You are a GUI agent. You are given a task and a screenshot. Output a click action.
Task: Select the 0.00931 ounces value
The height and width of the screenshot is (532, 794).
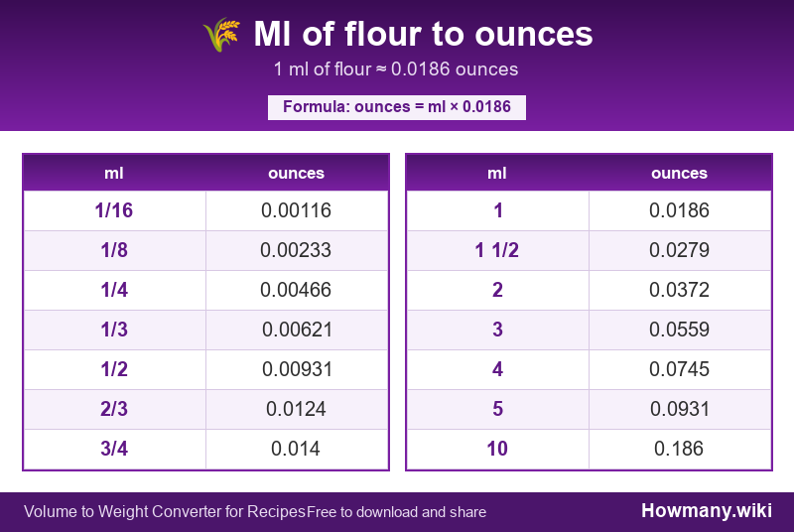[x=297, y=369]
